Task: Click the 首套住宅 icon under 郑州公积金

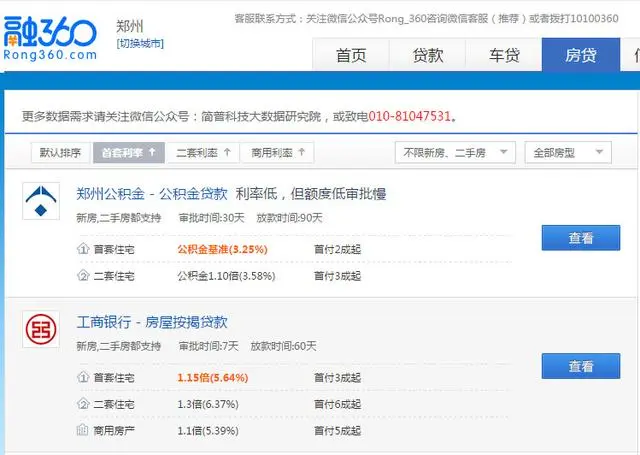Action: [x=83, y=249]
